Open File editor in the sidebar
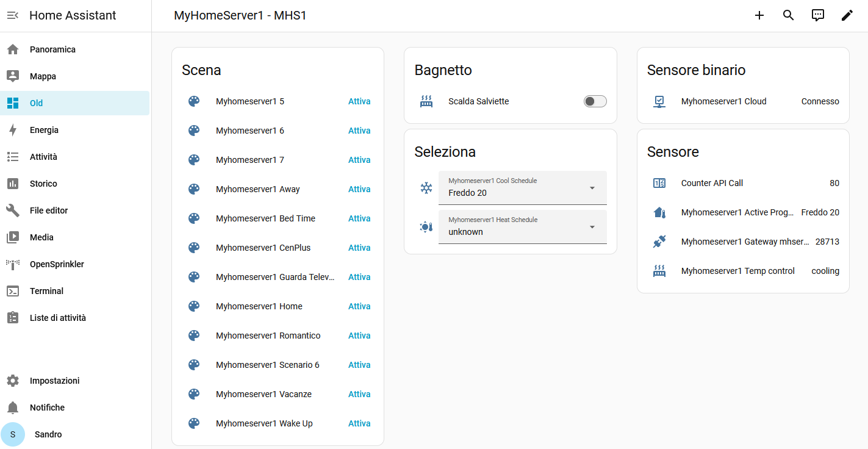Viewport: 868px width, 449px height. [x=76, y=210]
